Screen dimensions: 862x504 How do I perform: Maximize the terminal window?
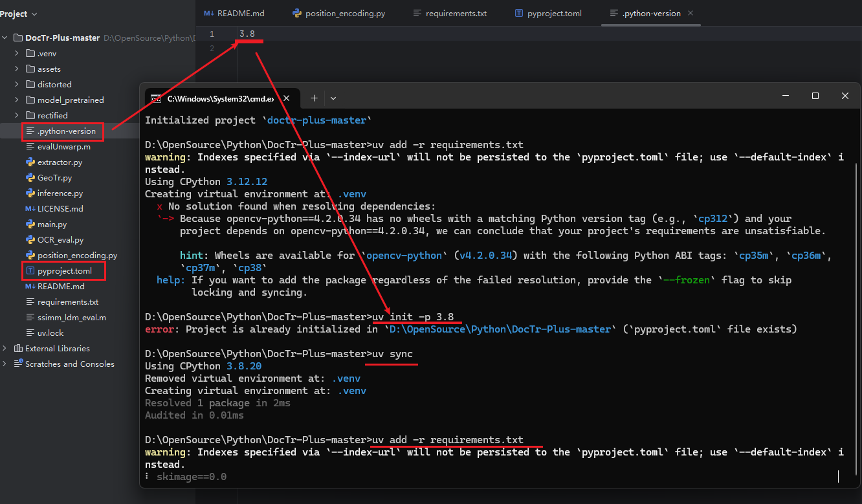pos(815,96)
